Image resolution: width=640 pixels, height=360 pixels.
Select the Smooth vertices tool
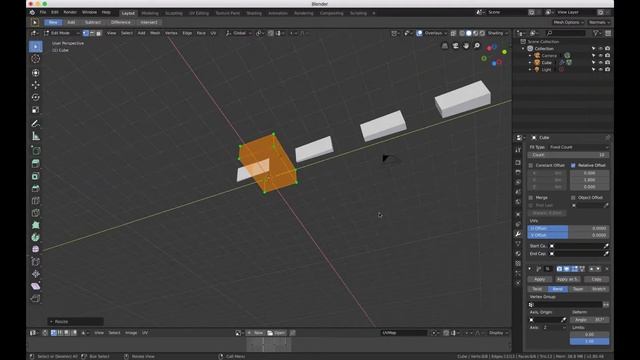(36, 249)
